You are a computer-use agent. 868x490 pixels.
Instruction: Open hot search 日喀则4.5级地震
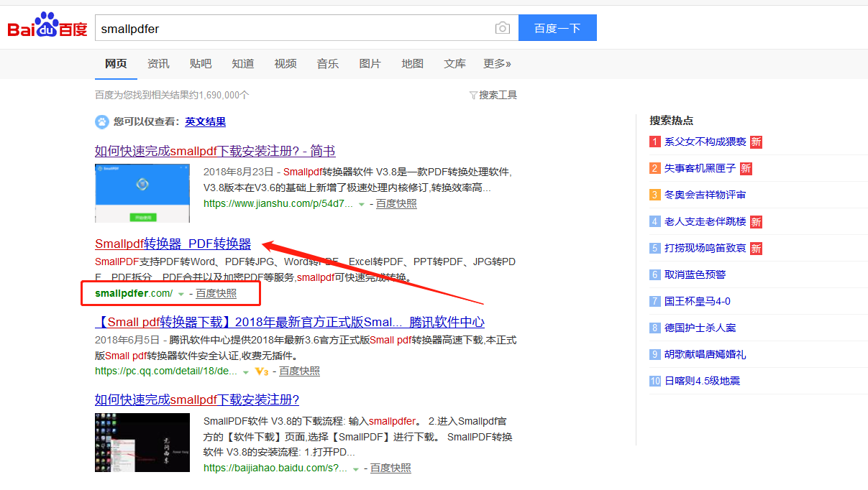click(703, 382)
